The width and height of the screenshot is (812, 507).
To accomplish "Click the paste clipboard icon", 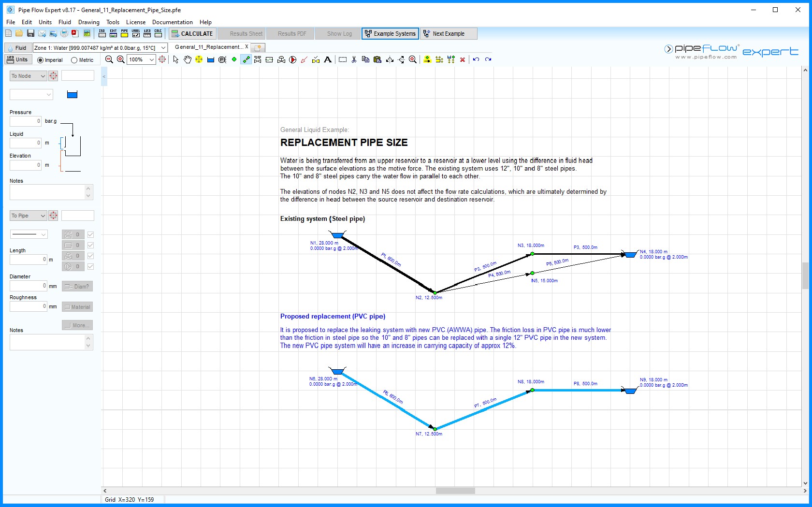I will [x=377, y=59].
